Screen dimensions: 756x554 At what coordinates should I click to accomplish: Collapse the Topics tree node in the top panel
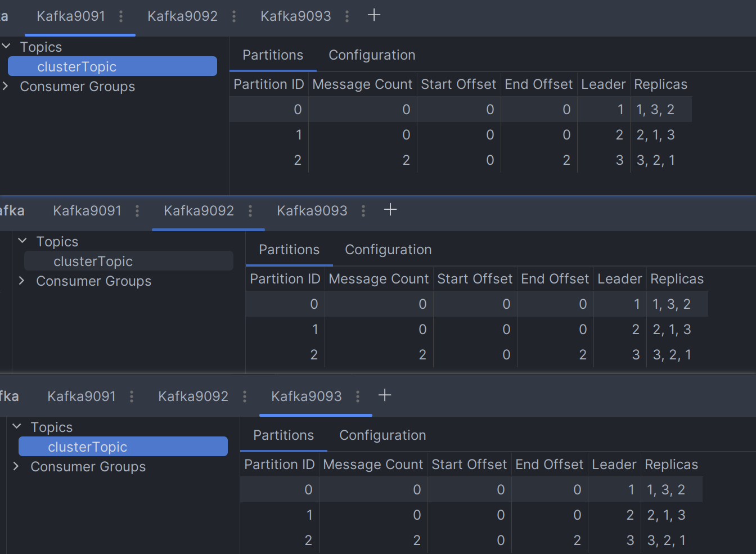point(7,46)
